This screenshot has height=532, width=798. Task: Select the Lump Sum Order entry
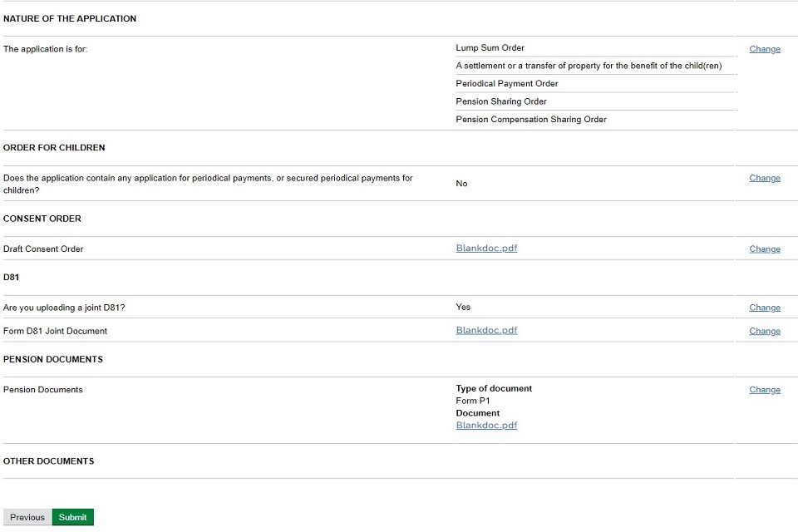click(490, 48)
